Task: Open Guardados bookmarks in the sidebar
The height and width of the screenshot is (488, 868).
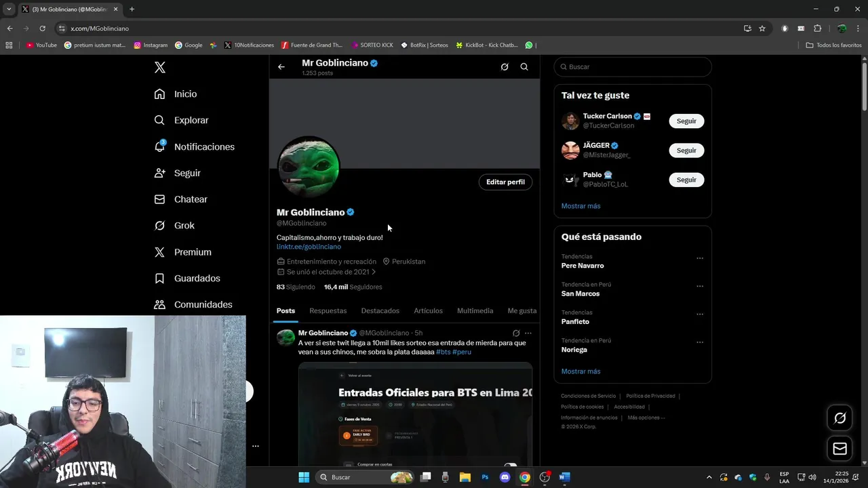Action: coord(187,279)
